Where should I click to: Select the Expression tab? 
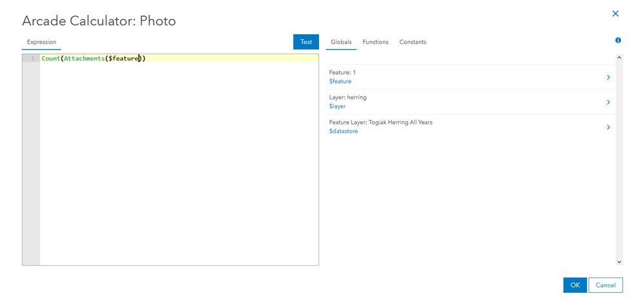pos(41,42)
